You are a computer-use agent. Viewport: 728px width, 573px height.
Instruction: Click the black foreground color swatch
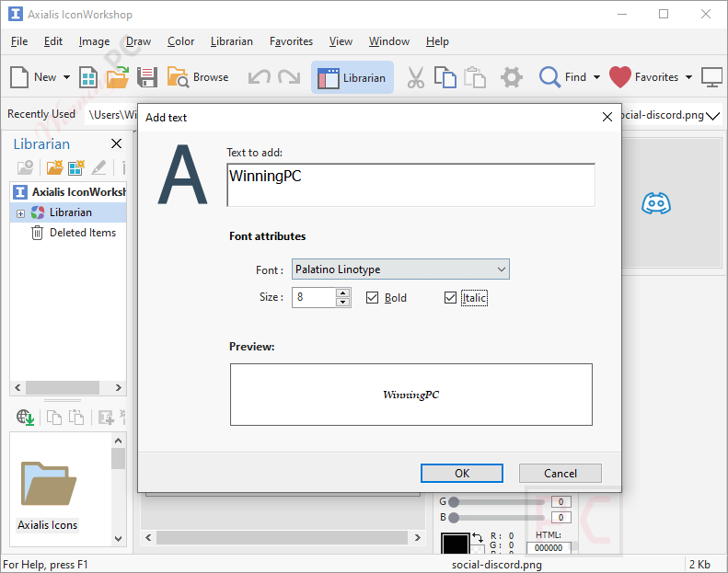pos(455,544)
